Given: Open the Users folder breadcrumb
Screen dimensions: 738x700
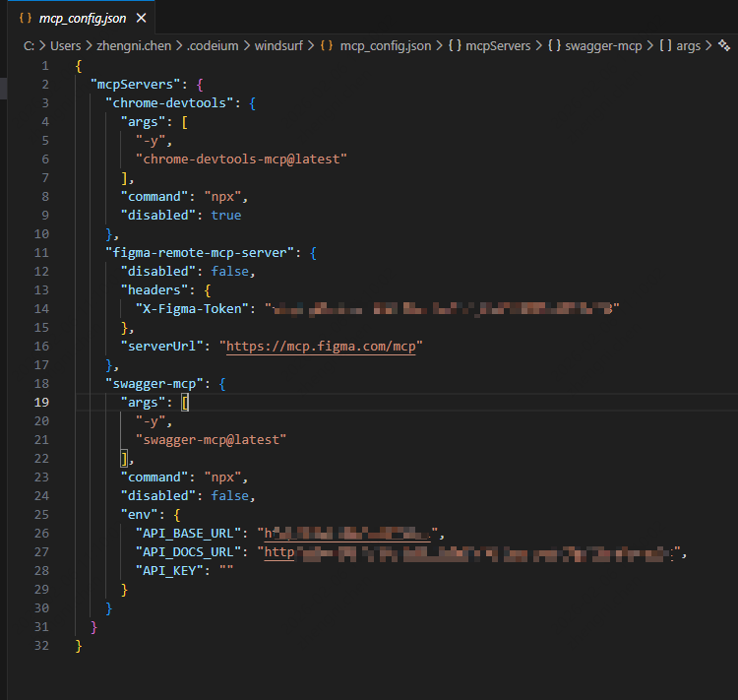Looking at the screenshot, I should pos(66,45).
